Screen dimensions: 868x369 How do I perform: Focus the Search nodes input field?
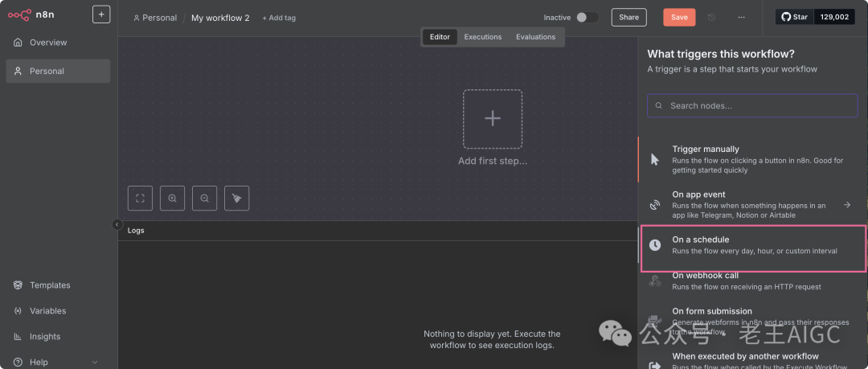tap(752, 105)
